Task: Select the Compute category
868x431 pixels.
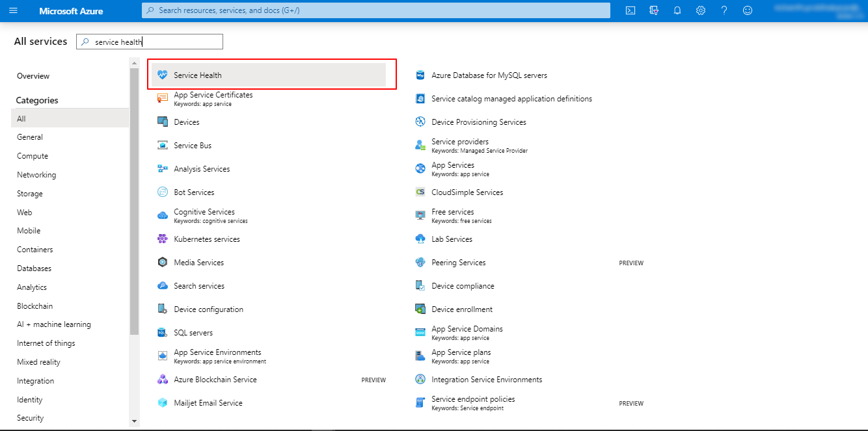Action: [x=33, y=156]
